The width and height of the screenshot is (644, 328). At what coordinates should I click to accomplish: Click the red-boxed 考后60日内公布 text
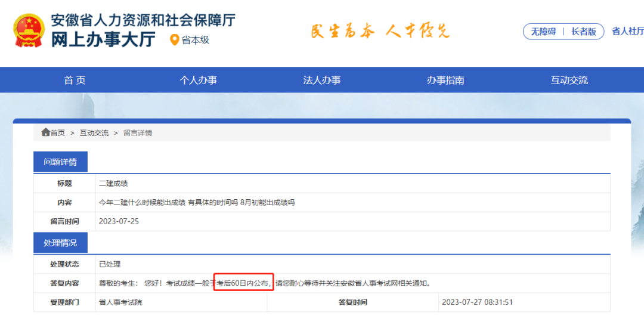[243, 283]
